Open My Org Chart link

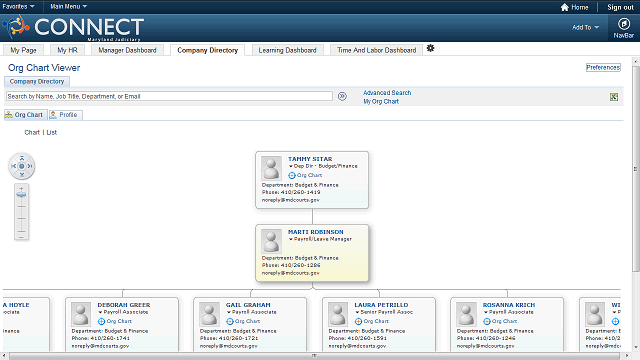pyautogui.click(x=381, y=101)
